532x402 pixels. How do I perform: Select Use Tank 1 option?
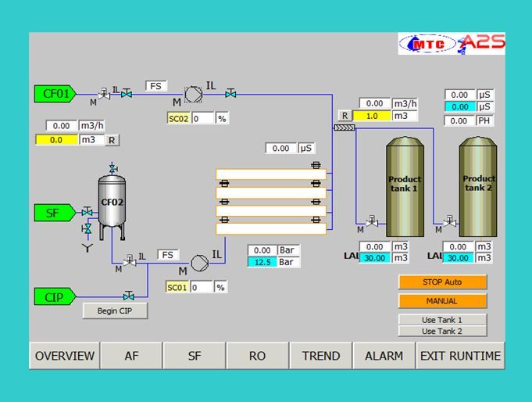tap(442, 320)
